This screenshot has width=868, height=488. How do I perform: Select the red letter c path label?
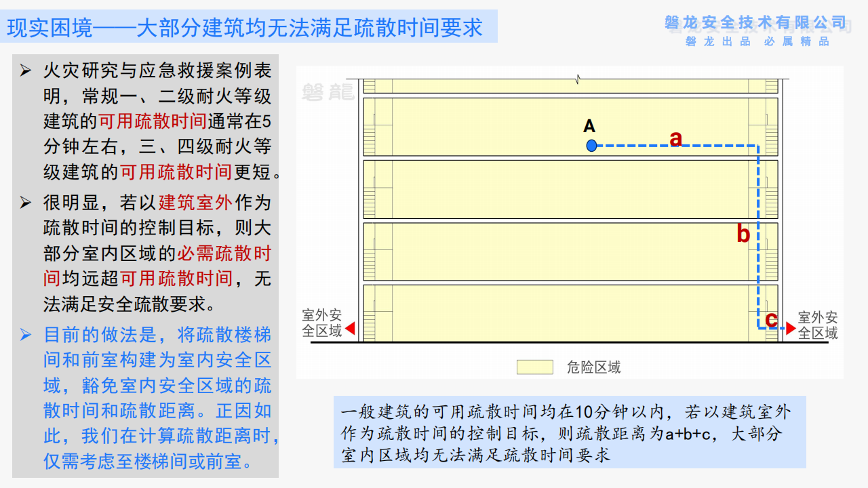click(x=771, y=319)
